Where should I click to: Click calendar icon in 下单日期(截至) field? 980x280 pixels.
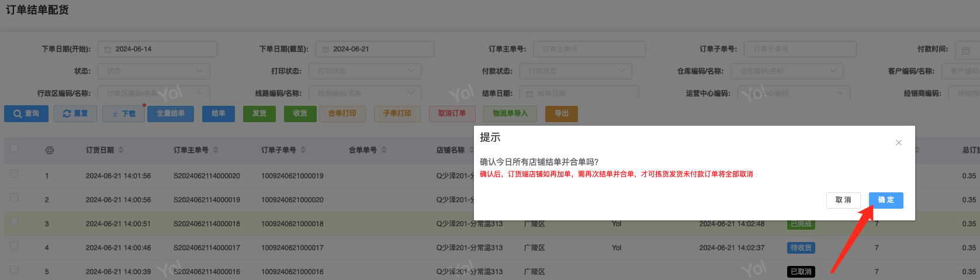click(325, 49)
